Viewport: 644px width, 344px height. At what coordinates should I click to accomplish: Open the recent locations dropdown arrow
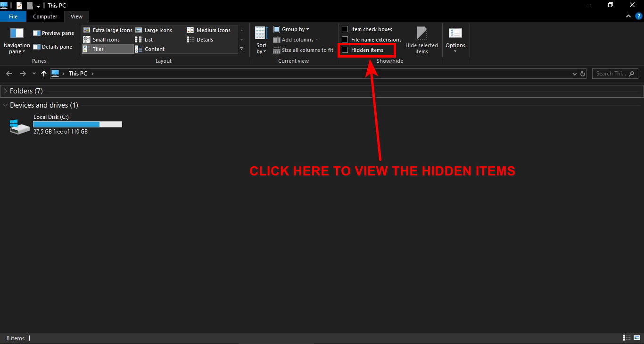click(34, 74)
